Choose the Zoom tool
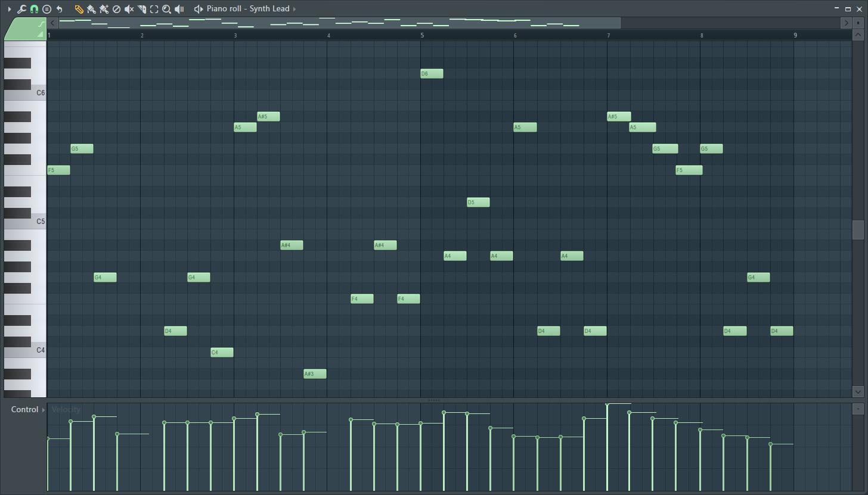This screenshot has height=495, width=868. [166, 8]
